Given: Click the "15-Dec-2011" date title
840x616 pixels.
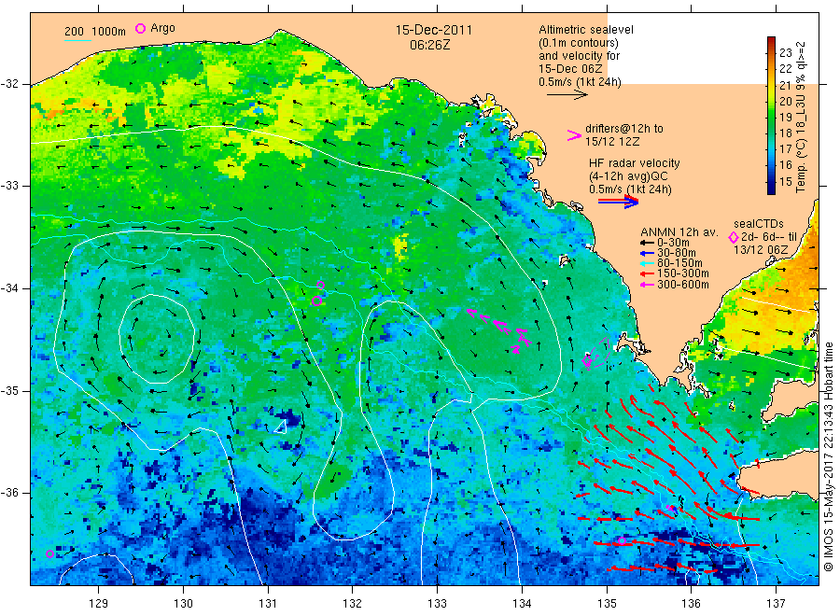Looking at the screenshot, I should coord(434,30).
